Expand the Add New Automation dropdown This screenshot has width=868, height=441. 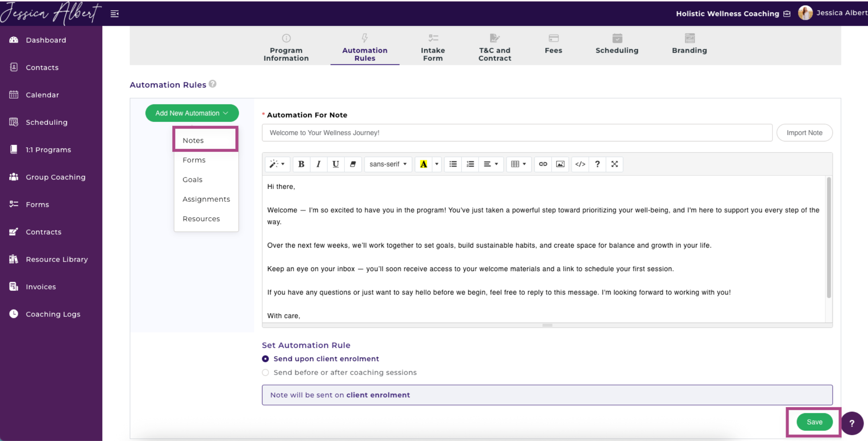coord(192,113)
